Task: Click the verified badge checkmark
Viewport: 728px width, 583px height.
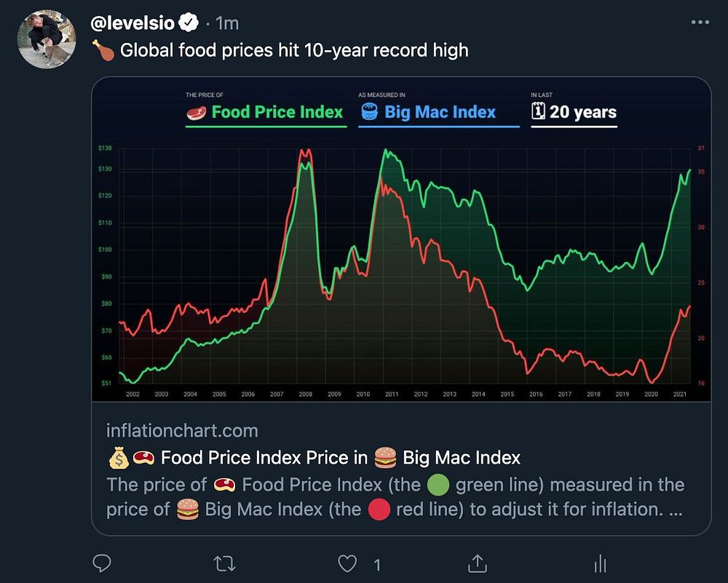Action: click(189, 23)
